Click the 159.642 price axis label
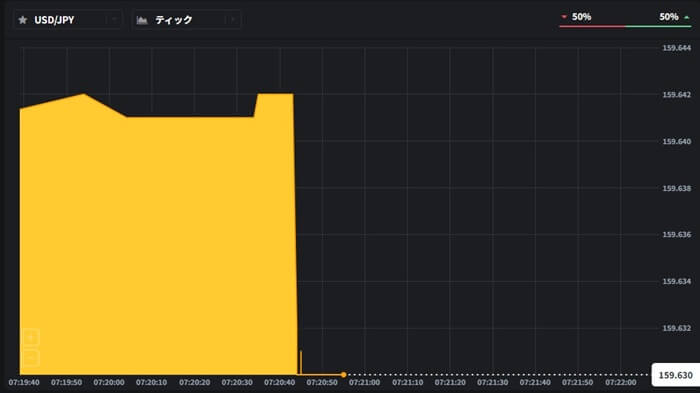Screen dimensions: 700x393 coord(676,95)
